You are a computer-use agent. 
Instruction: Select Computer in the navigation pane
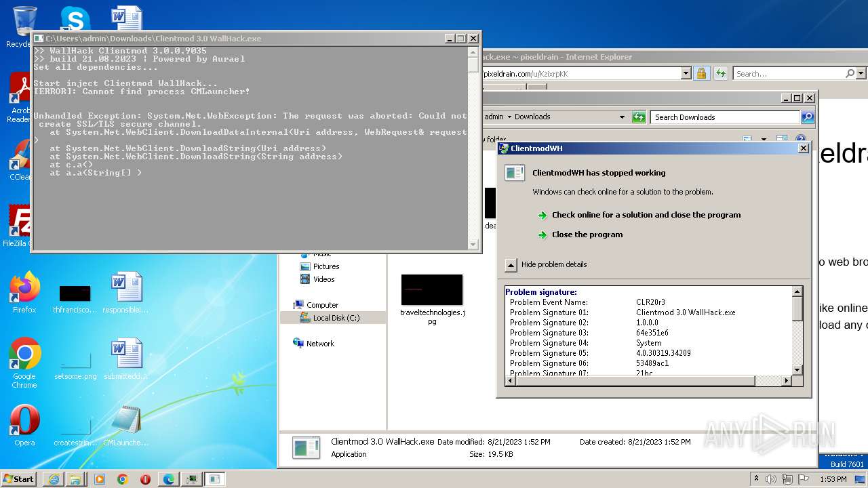pos(322,305)
